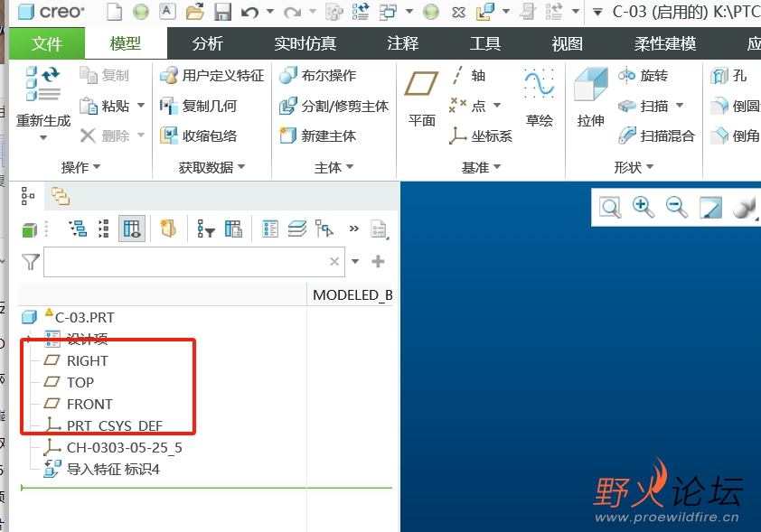The image size is (761, 532).
Task: Click the Shrinkwrap (收缩包络) tool
Action: click(x=199, y=135)
